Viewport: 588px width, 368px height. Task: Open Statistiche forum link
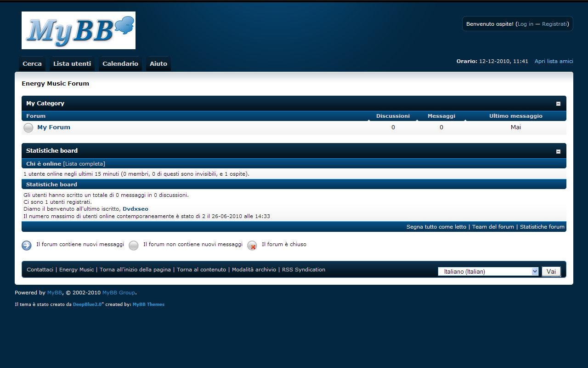(x=542, y=227)
